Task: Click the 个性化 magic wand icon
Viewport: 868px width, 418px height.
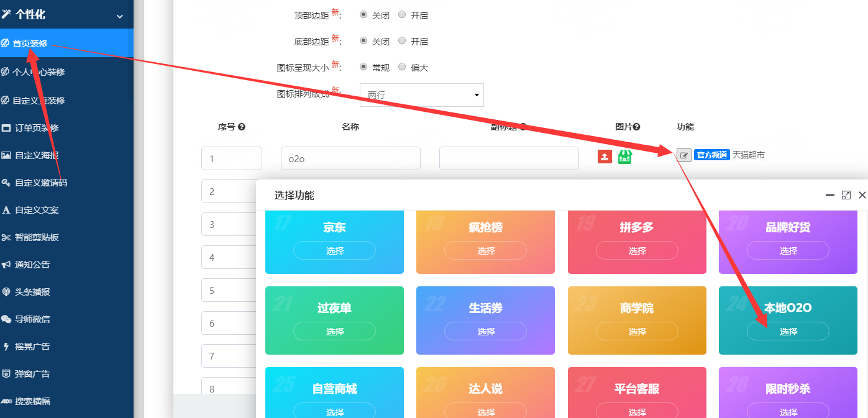Action: pyautogui.click(x=6, y=14)
